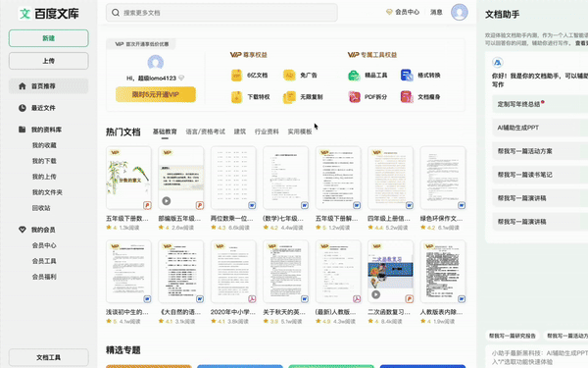This screenshot has height=368, width=588.
Task: Select 帮我写一篇活动方案 suggestion
Action: point(540,151)
